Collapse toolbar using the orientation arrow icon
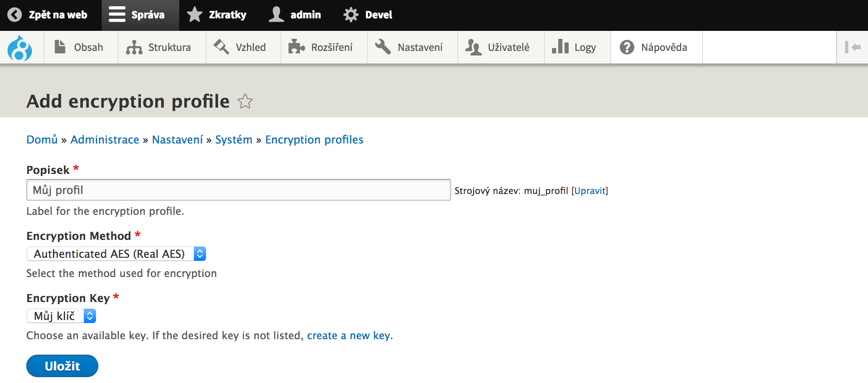 coord(853,48)
